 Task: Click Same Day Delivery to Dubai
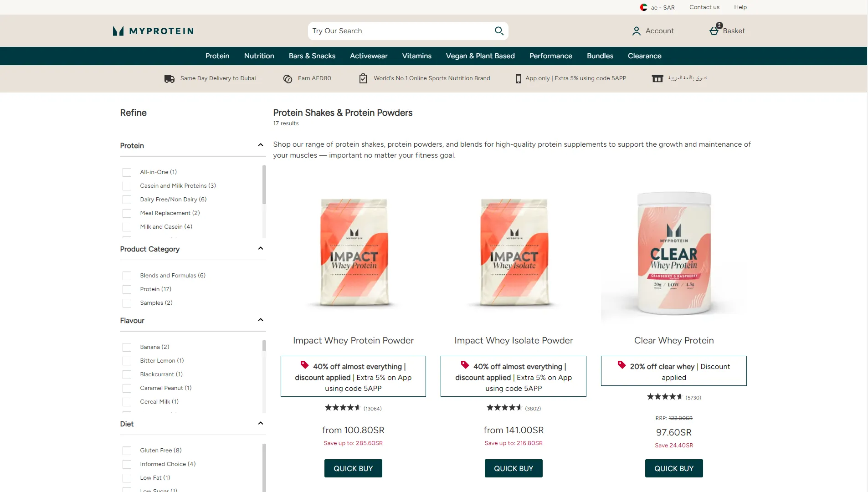tap(218, 78)
